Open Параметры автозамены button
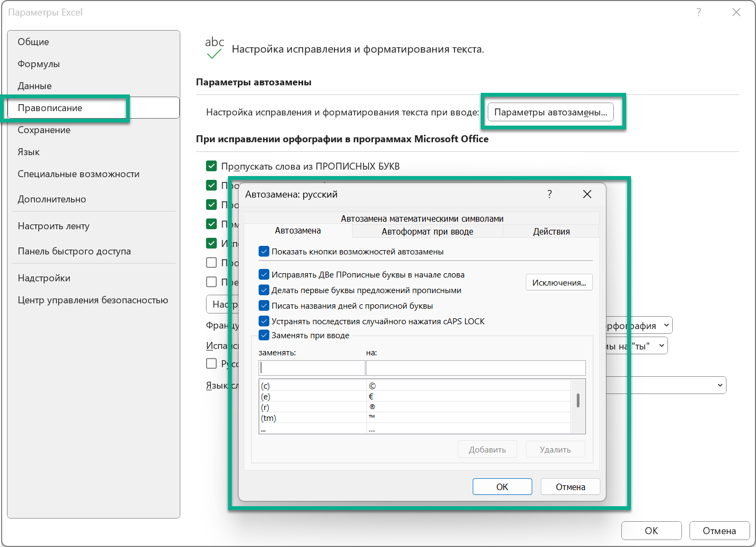The width and height of the screenshot is (756, 547). 551,112
